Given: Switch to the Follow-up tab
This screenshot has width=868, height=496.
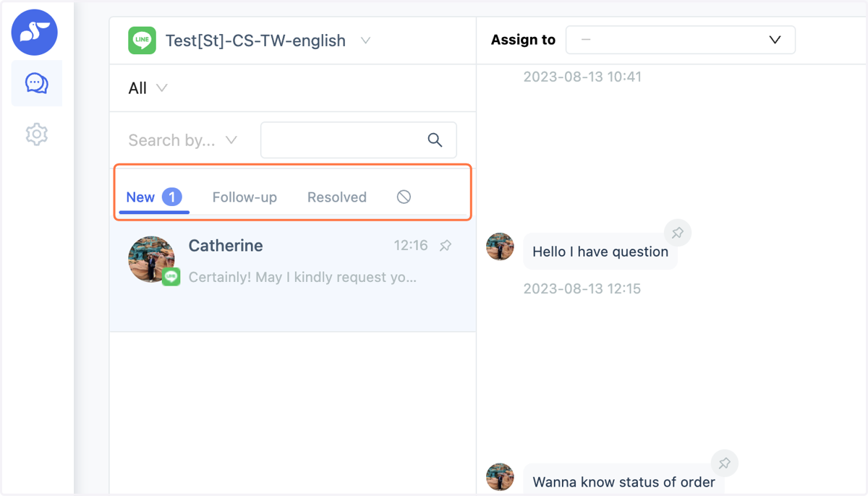Looking at the screenshot, I should click(244, 197).
